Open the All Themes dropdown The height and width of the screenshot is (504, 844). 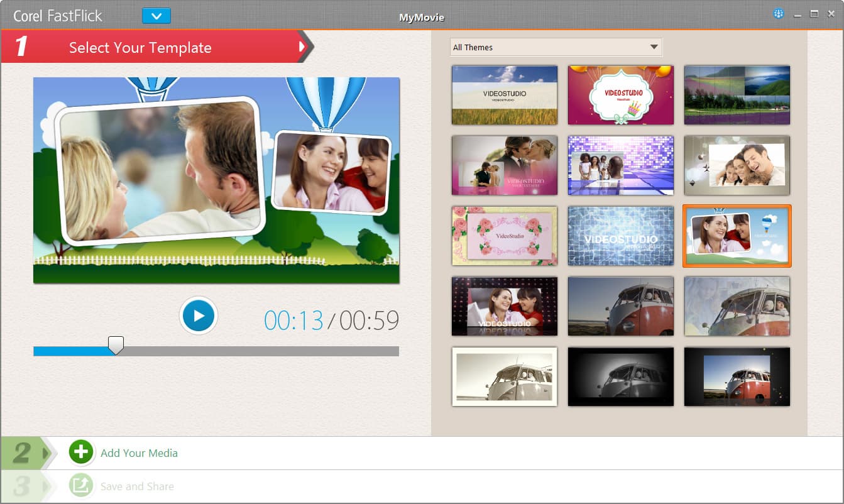tap(556, 47)
